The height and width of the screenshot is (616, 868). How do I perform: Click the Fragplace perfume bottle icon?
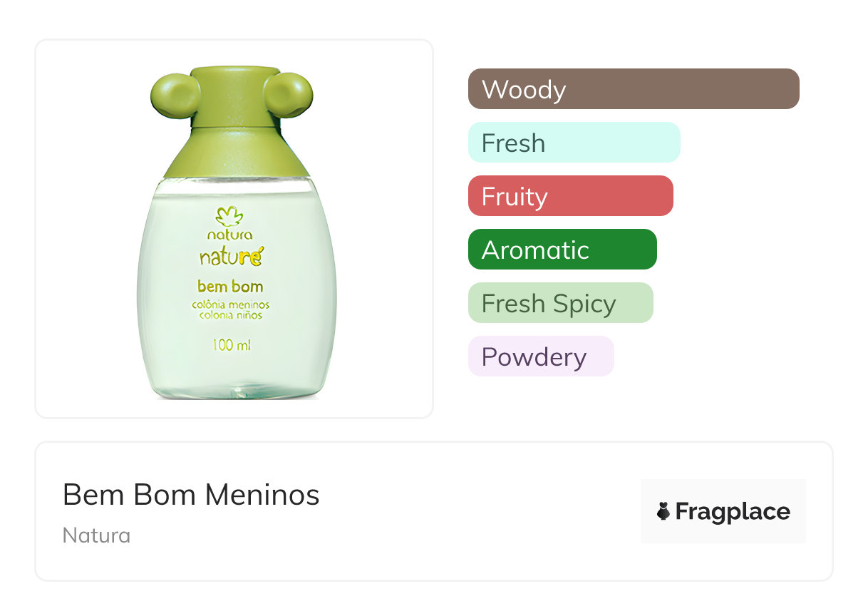click(663, 511)
